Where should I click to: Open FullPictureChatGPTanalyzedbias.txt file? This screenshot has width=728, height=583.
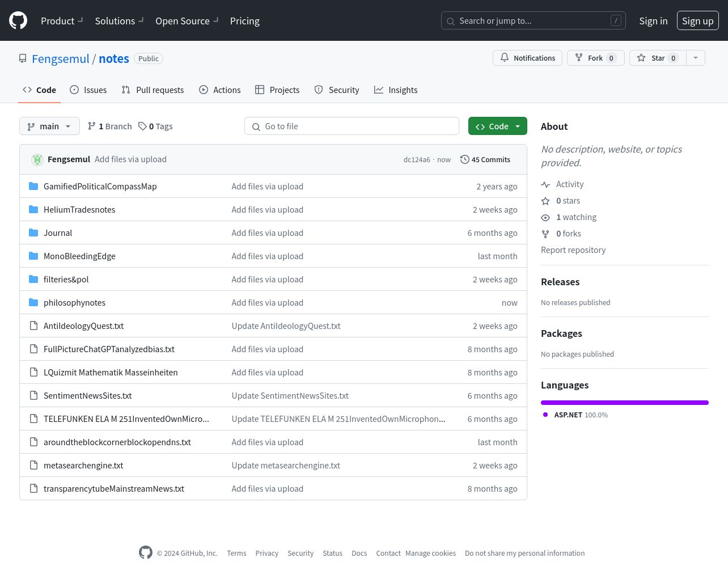(109, 349)
